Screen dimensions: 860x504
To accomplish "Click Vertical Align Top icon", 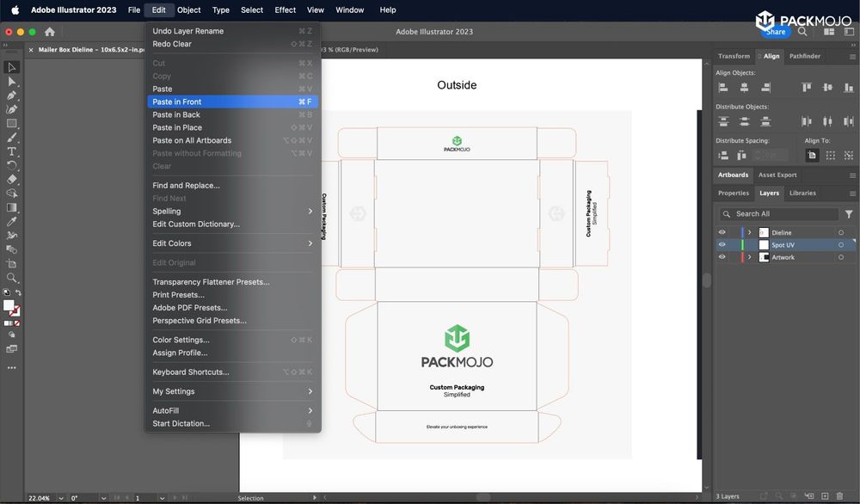I will (x=807, y=87).
